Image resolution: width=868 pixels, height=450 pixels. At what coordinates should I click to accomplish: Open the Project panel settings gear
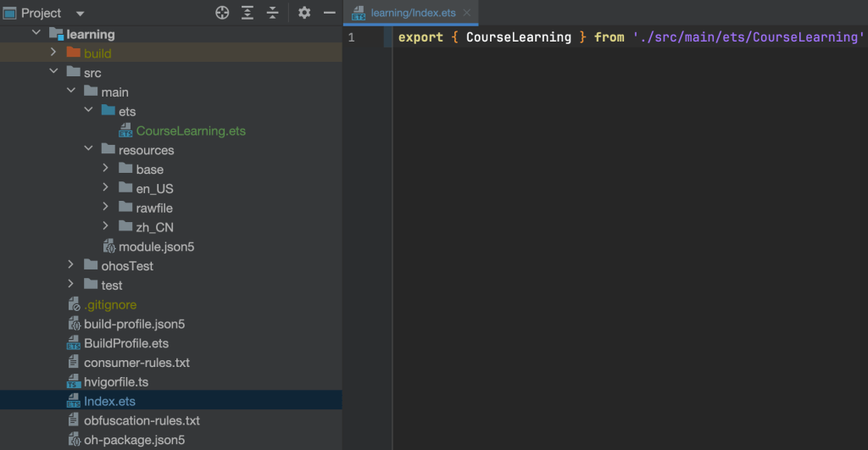304,13
